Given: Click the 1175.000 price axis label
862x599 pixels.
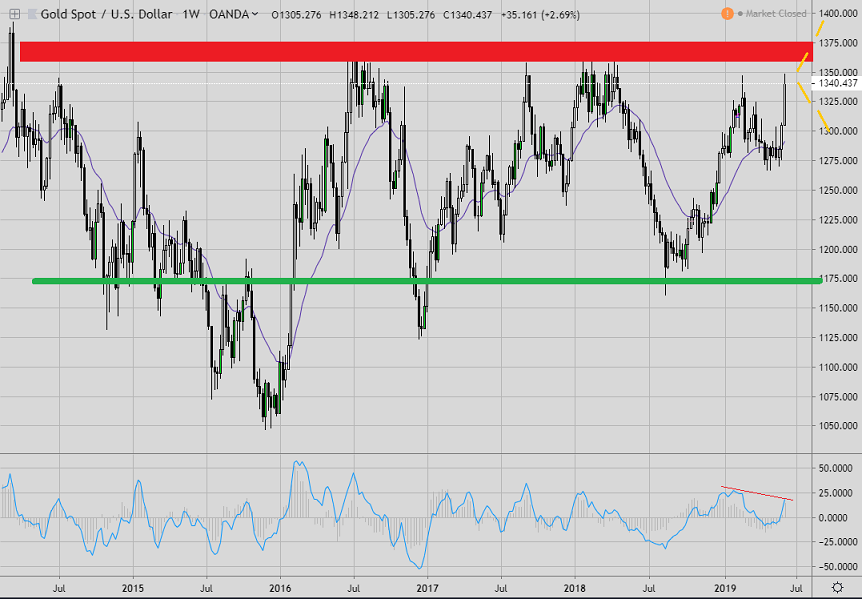Looking at the screenshot, I should tap(838, 279).
